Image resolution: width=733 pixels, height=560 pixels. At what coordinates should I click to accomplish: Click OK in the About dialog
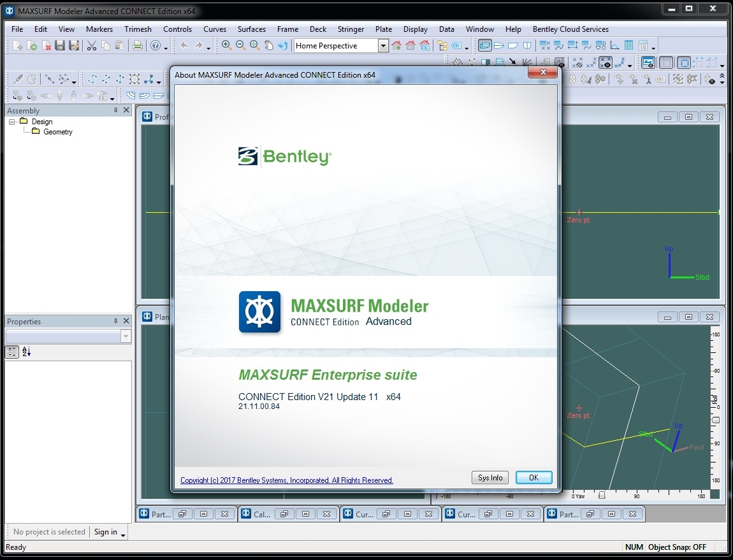(x=534, y=477)
